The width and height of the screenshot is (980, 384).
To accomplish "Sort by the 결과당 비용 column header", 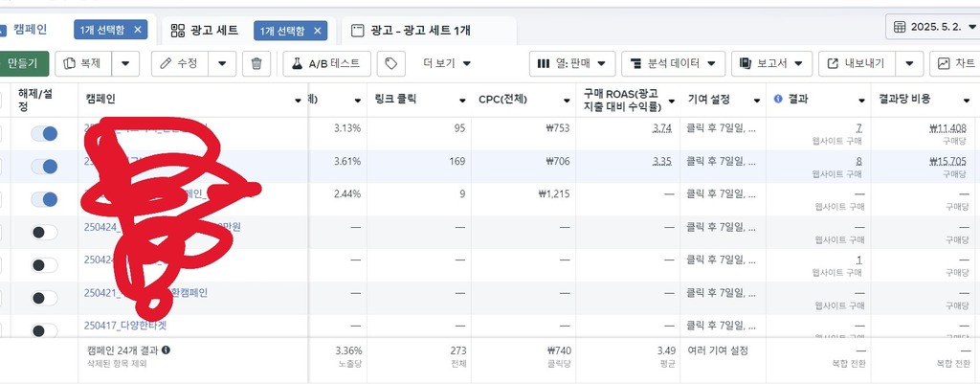I will 904,100.
